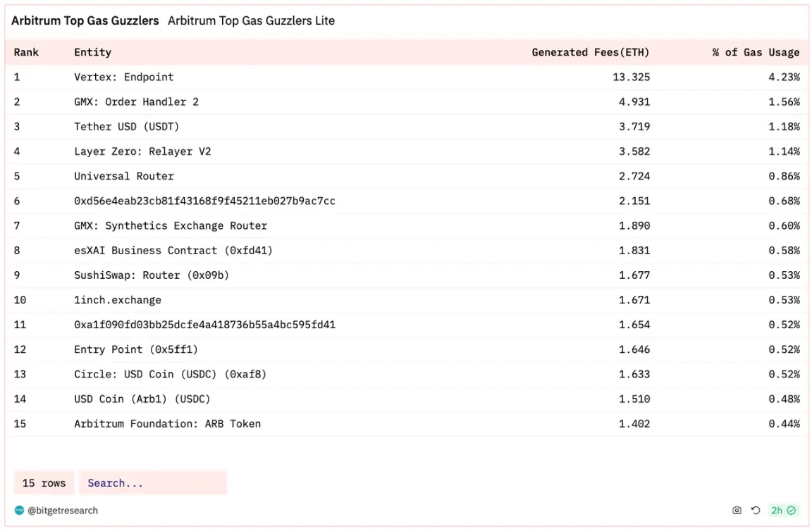Sort by Generated Fees(ETH) column header

590,52
